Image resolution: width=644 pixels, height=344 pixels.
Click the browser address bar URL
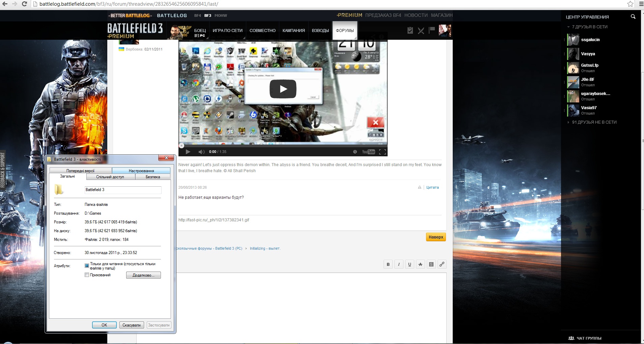click(x=129, y=4)
